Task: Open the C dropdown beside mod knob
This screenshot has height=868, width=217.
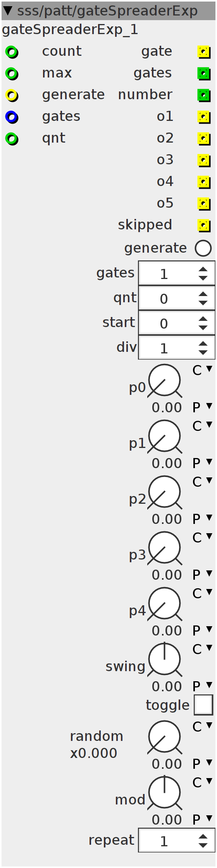Action: (203, 782)
